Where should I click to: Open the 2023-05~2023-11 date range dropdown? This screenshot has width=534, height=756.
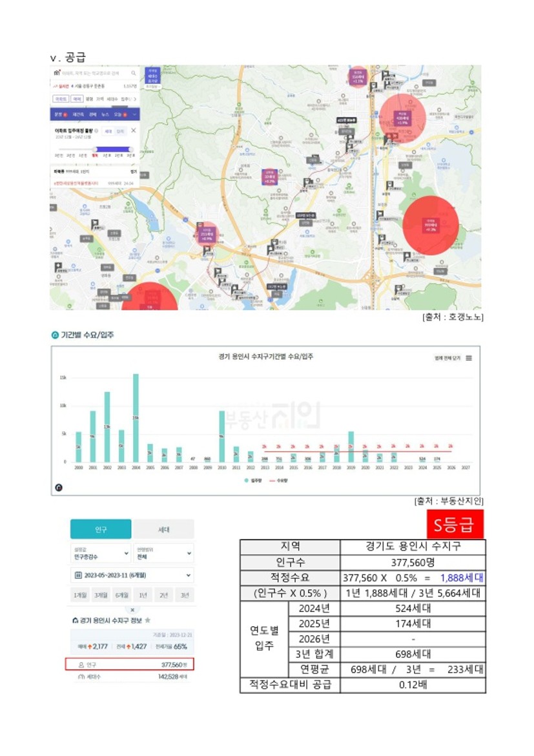click(x=132, y=575)
